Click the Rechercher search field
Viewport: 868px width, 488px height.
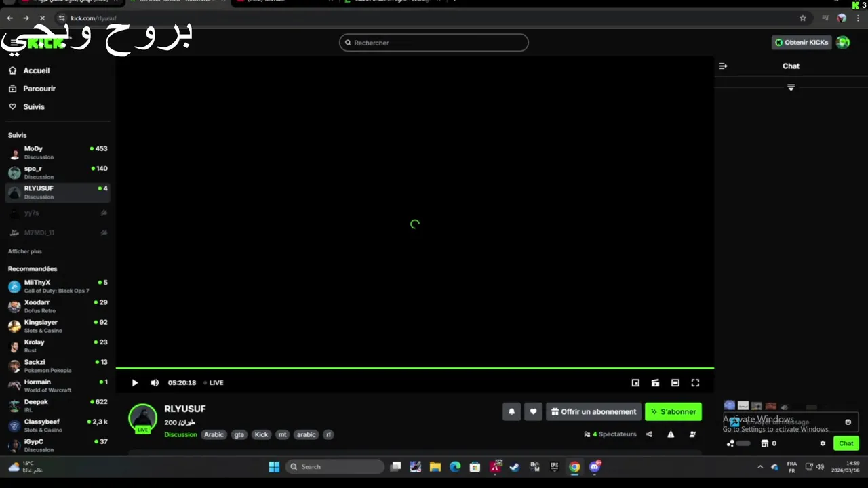pos(434,43)
